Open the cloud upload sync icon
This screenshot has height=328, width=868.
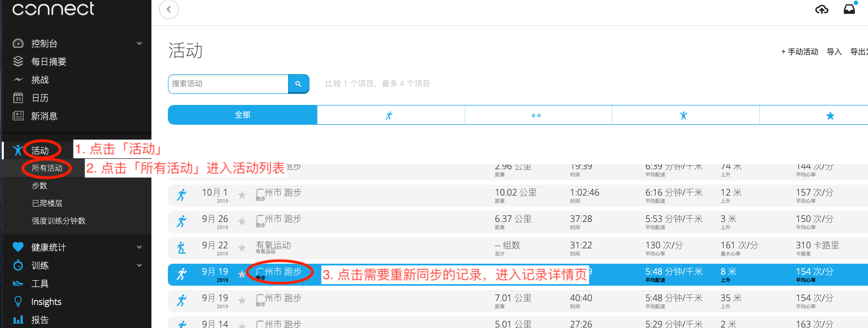[822, 9]
